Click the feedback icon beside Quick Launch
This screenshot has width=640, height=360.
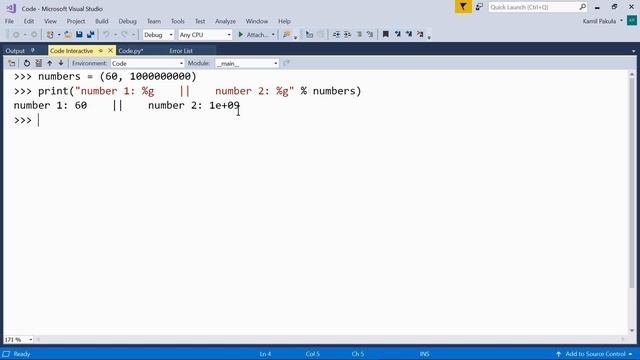click(479, 7)
